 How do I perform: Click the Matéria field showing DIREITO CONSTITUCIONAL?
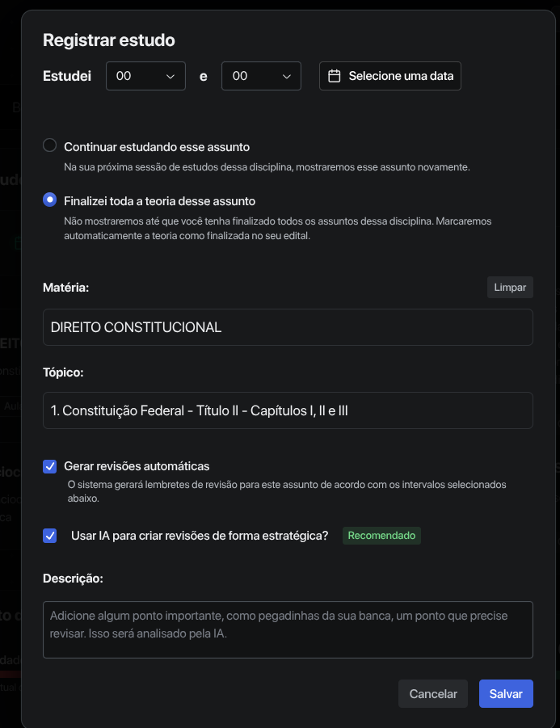click(288, 327)
